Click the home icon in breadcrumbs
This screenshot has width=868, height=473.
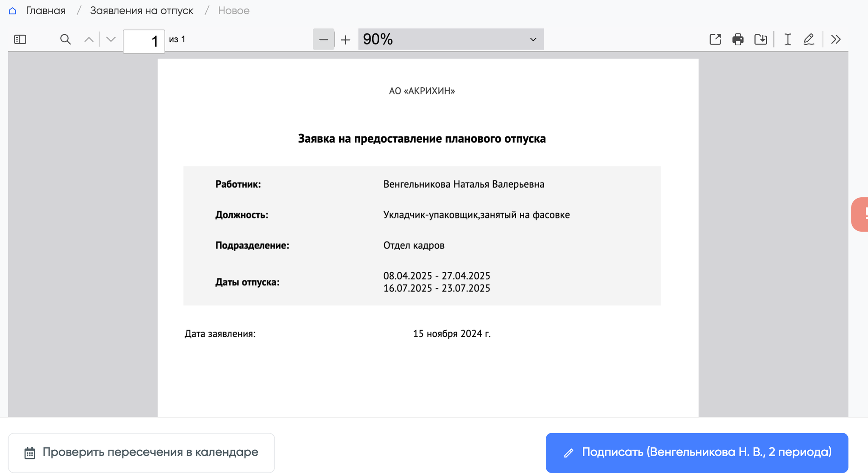coord(12,11)
